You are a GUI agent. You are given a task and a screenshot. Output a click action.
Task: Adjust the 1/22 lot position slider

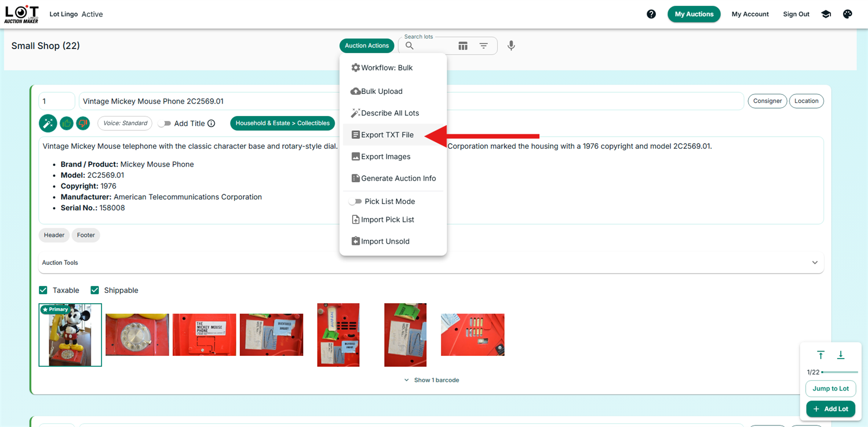pyautogui.click(x=840, y=372)
